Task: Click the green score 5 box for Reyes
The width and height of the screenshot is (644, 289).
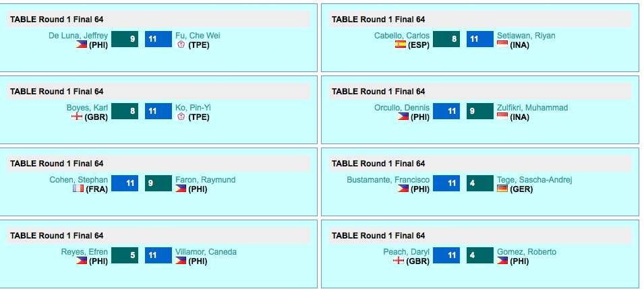Action: pyautogui.click(x=125, y=255)
